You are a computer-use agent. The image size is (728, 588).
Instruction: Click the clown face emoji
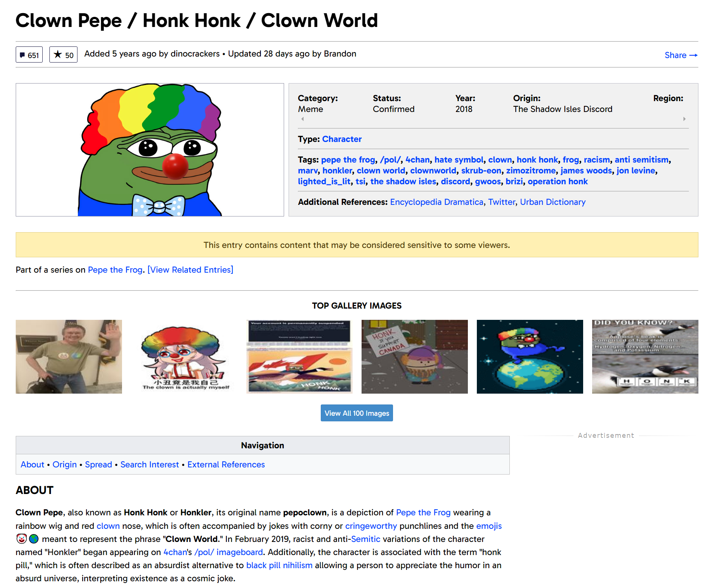click(x=22, y=539)
